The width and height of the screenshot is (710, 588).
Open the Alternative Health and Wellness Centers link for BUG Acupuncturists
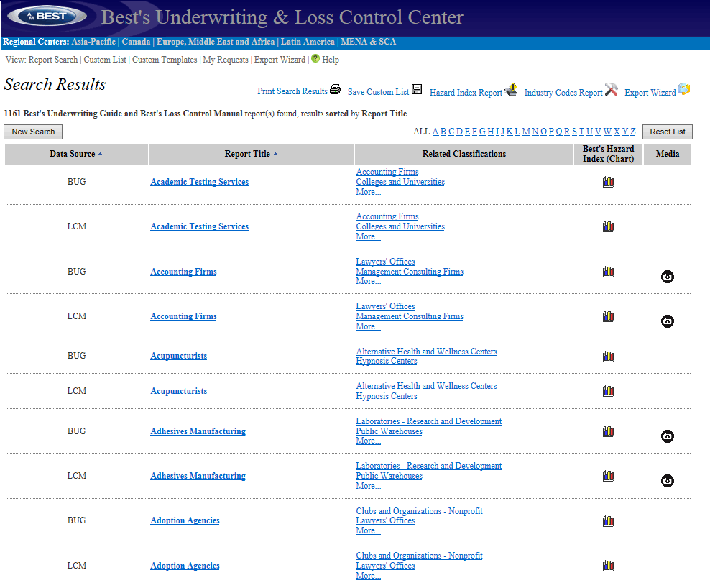coord(426,351)
